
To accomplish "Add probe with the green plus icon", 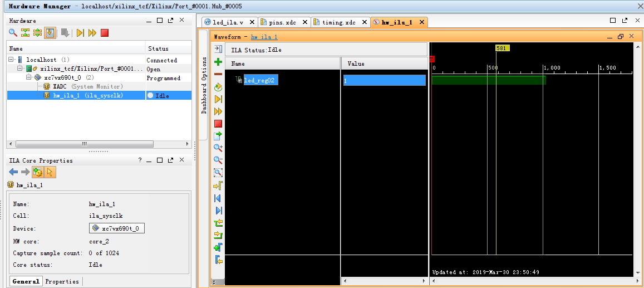I will pos(218,62).
